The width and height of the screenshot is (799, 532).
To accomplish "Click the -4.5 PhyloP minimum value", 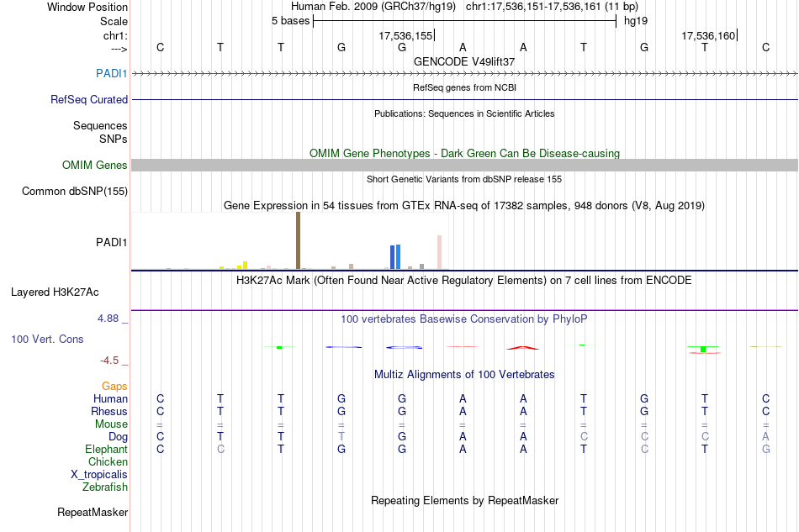I will (109, 361).
